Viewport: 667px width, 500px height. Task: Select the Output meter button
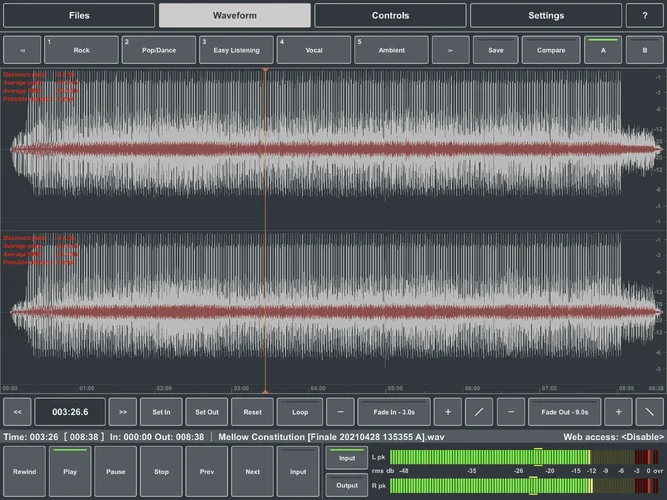347,485
